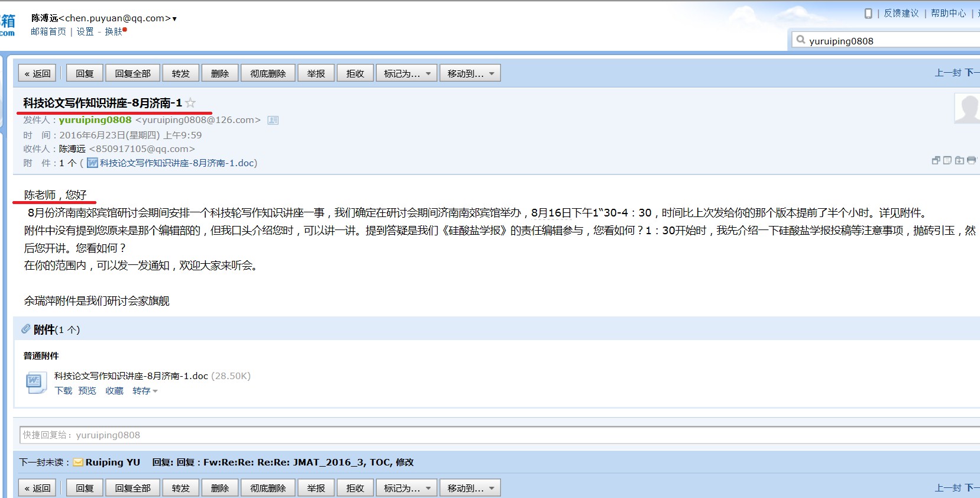980x498 pixels.
Task: Star this email with the subject star icon
Action: (190, 103)
